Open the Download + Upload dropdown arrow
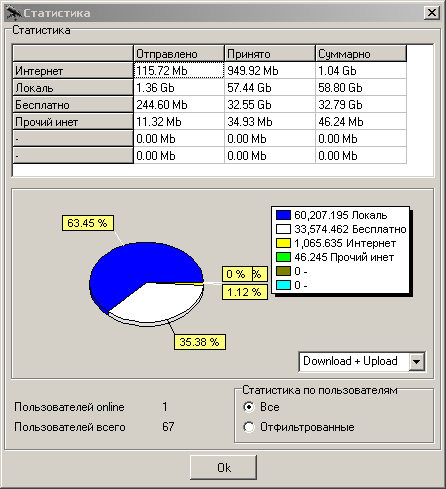Viewport: 446px width, 489px height. coord(417,361)
